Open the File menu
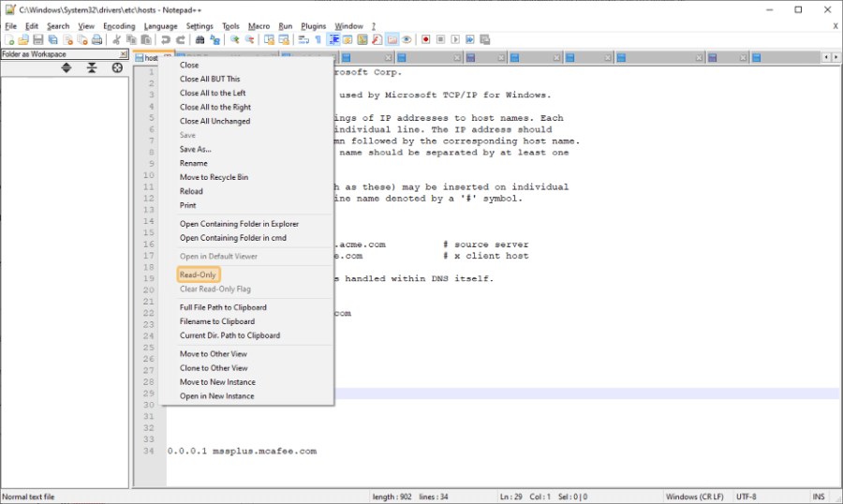The image size is (843, 504). [x=10, y=26]
